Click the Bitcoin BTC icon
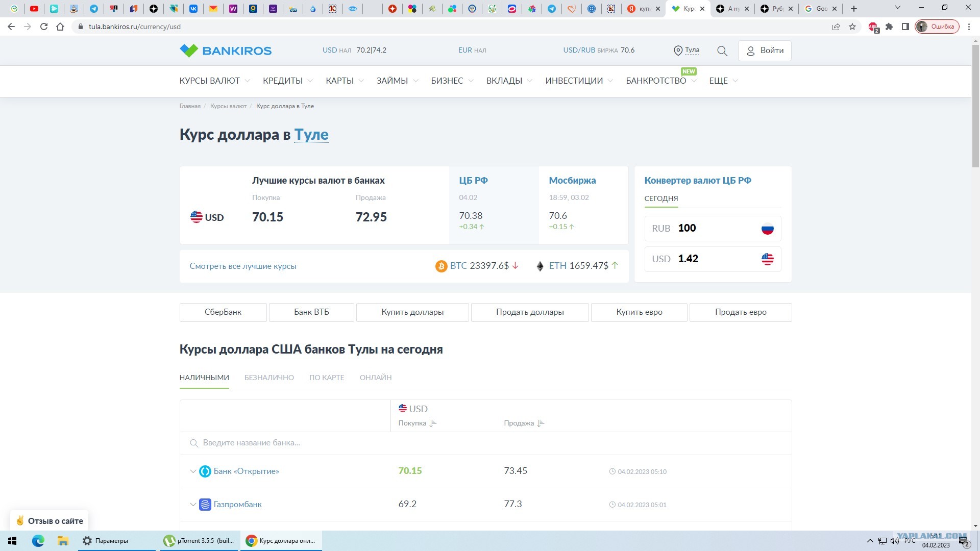 pos(441,266)
